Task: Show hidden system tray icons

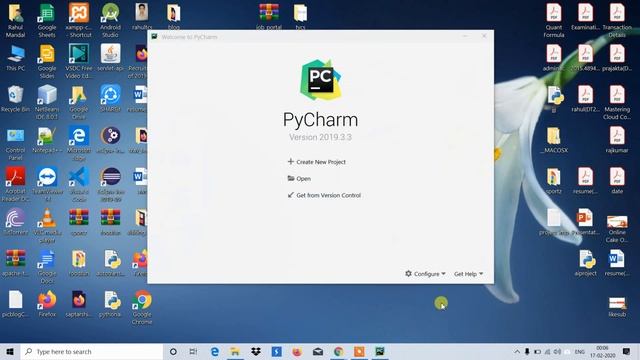Action: (x=517, y=351)
